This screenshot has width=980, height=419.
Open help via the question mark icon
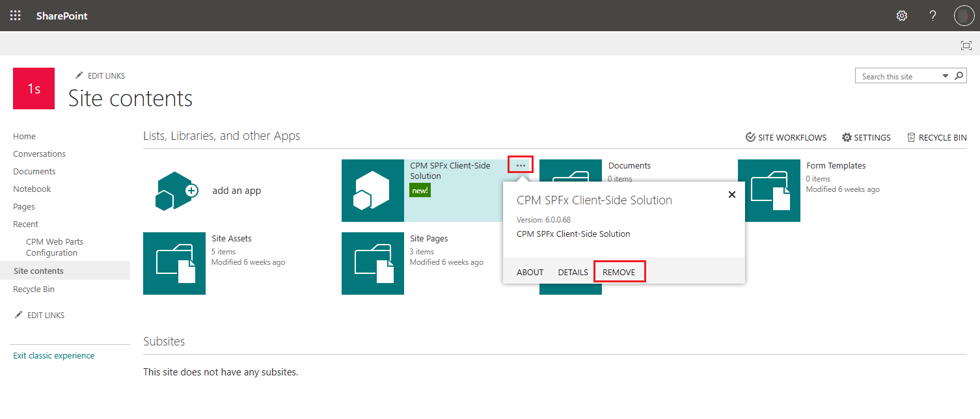pos(932,15)
